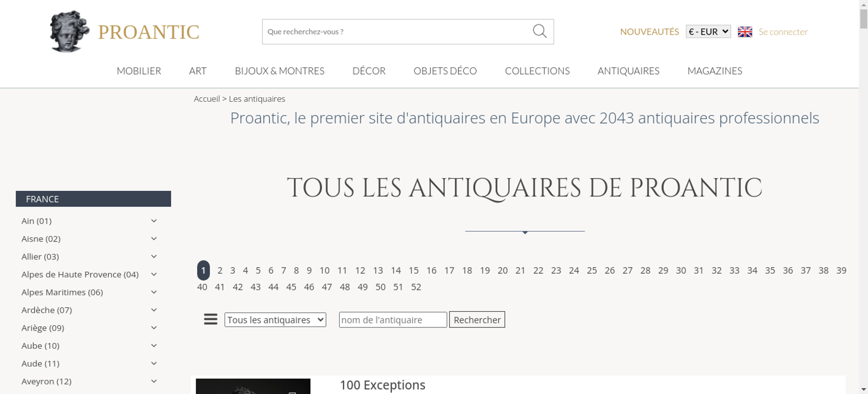Open the currency € - EUR dropdown
This screenshot has width=868, height=394.
pos(708,32)
